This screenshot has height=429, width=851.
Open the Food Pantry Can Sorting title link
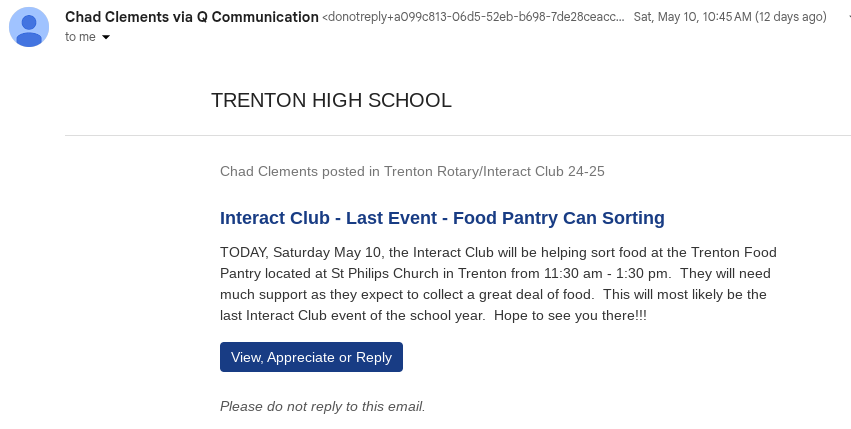(442, 217)
